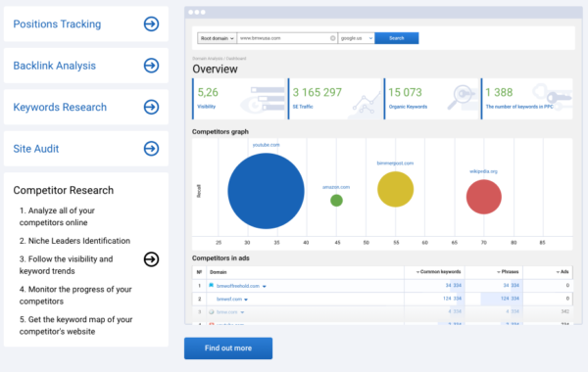Click the red wikipedia.org bubble
This screenshot has height=372, width=588.
click(x=484, y=197)
